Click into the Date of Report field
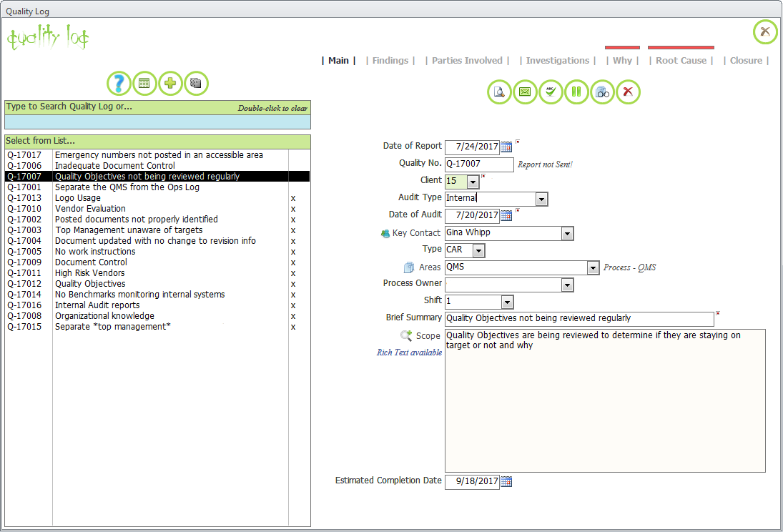783x532 pixels. [x=473, y=147]
